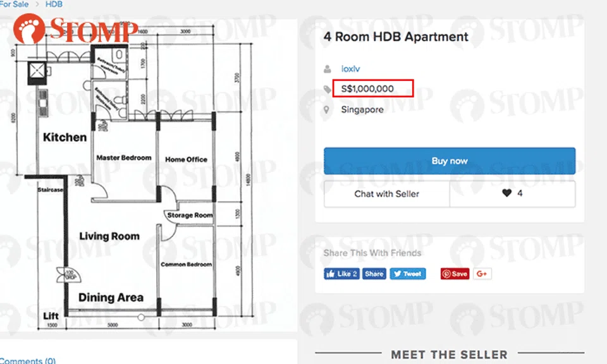Click the price tag icon
Screen dimensions: 607x364
point(326,88)
